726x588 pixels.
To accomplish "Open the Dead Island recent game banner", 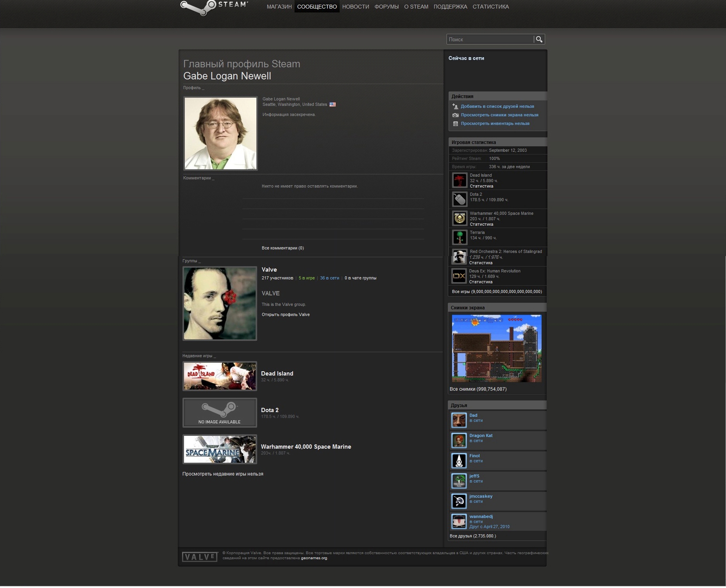I will coord(220,376).
